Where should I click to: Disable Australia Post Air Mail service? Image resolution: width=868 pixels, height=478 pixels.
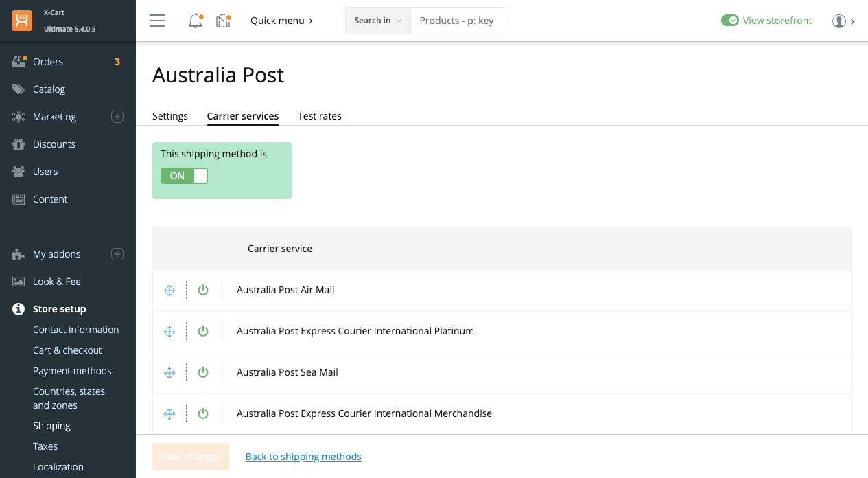[x=203, y=291]
